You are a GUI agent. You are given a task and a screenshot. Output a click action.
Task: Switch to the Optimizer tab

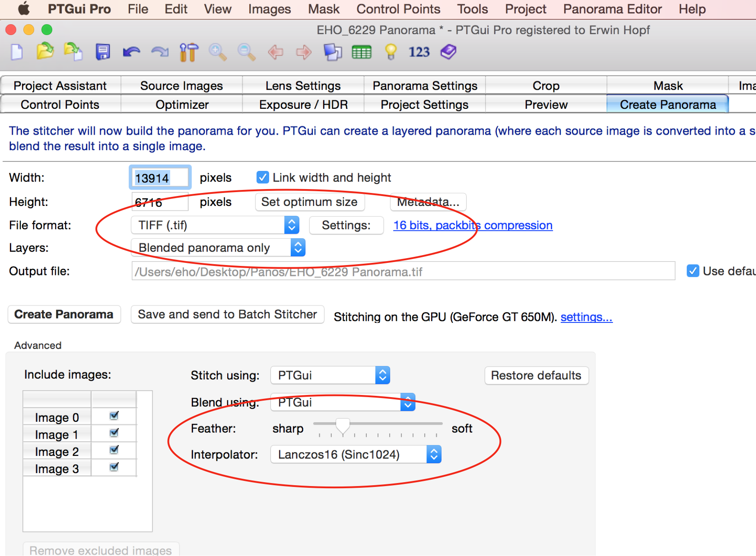pos(182,104)
